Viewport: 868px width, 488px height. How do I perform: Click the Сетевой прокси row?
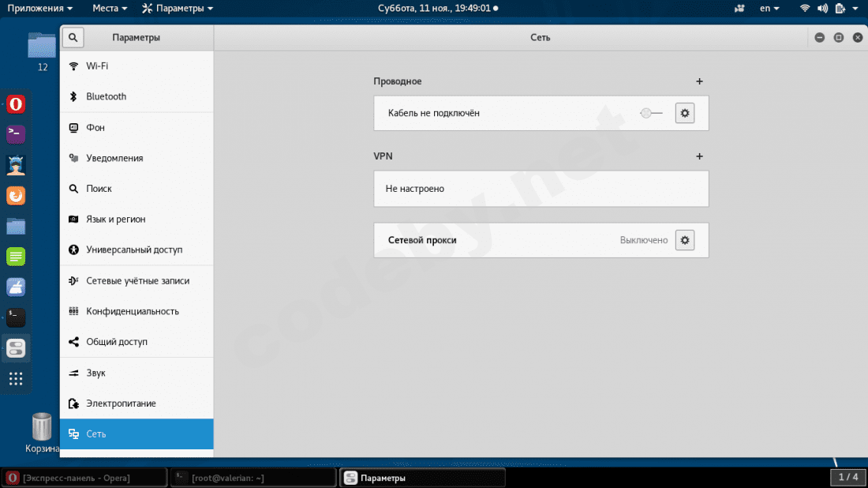(541, 240)
